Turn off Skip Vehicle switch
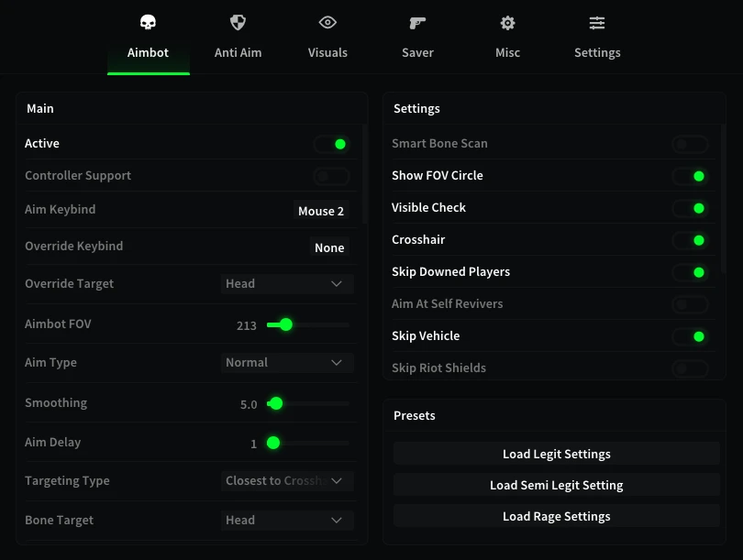 [x=690, y=336]
